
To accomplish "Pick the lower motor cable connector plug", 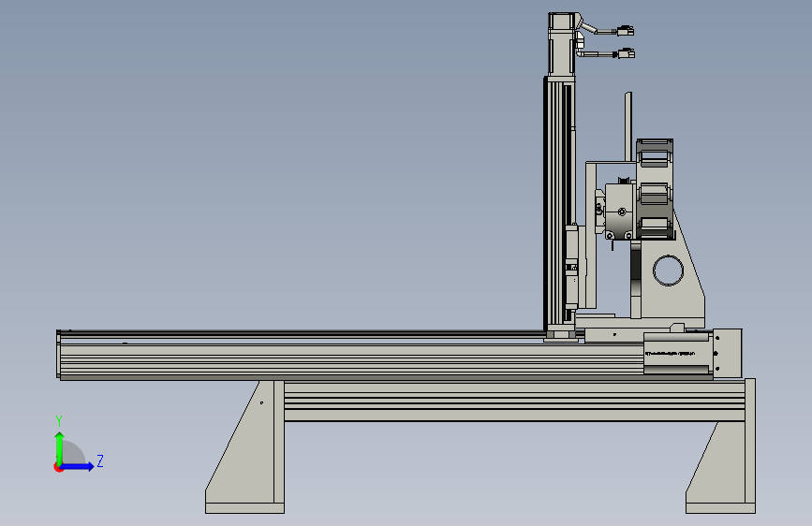I will click(x=626, y=53).
